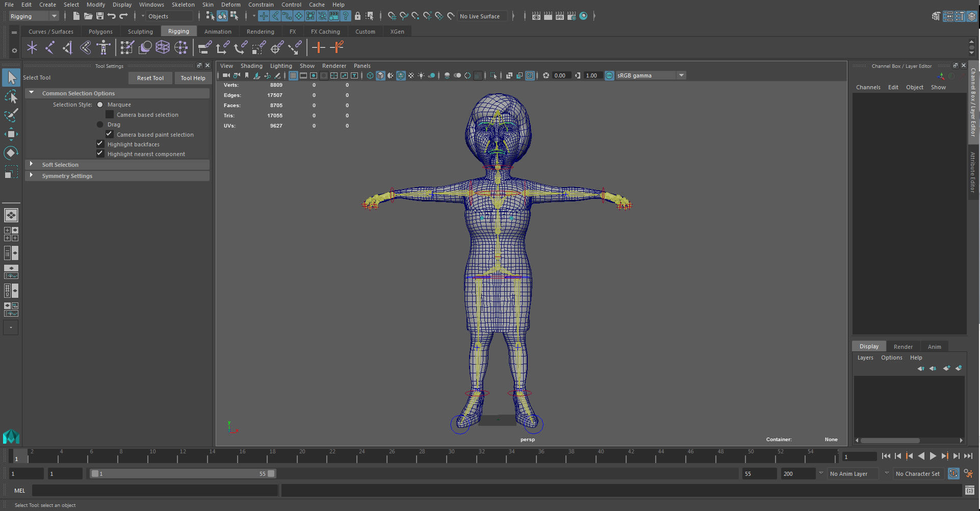Select Marquee selection style

pyautogui.click(x=100, y=105)
